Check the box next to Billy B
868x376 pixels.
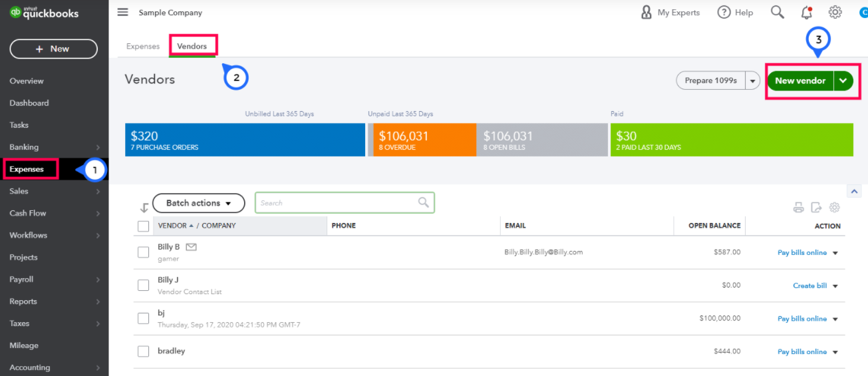tap(143, 252)
